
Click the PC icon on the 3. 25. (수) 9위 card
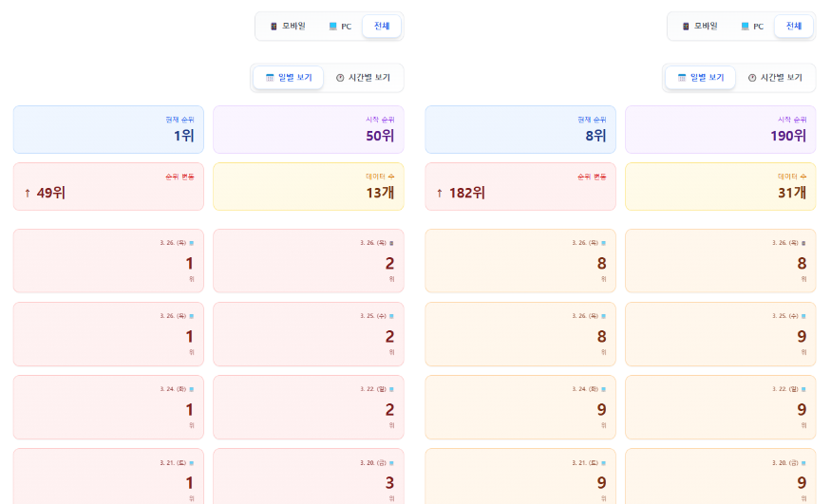(x=803, y=316)
